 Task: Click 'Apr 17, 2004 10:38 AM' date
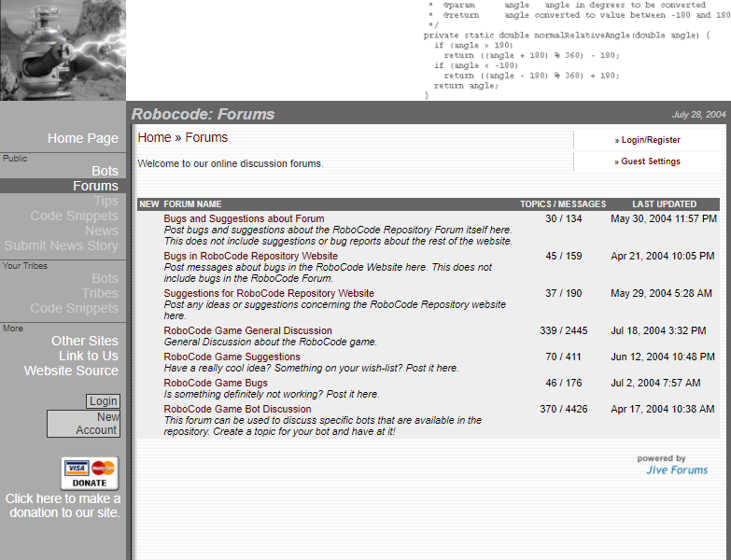click(663, 409)
